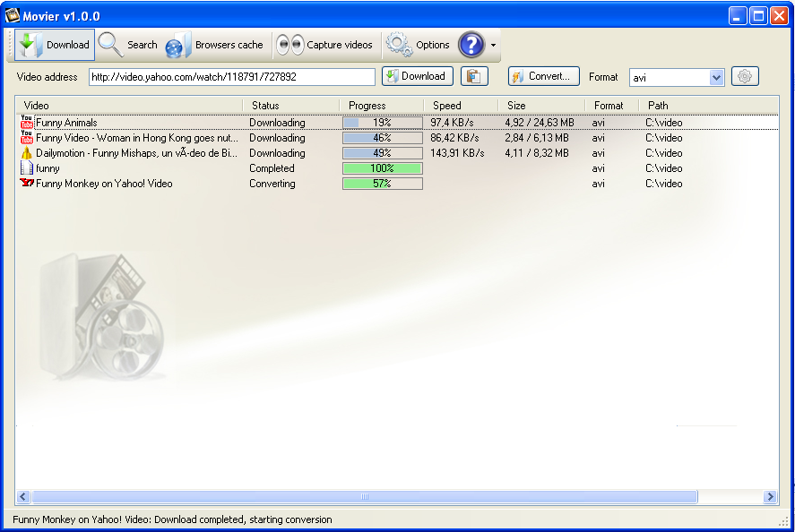Click the blue help question mark icon
This screenshot has height=532, width=795.
(x=471, y=45)
